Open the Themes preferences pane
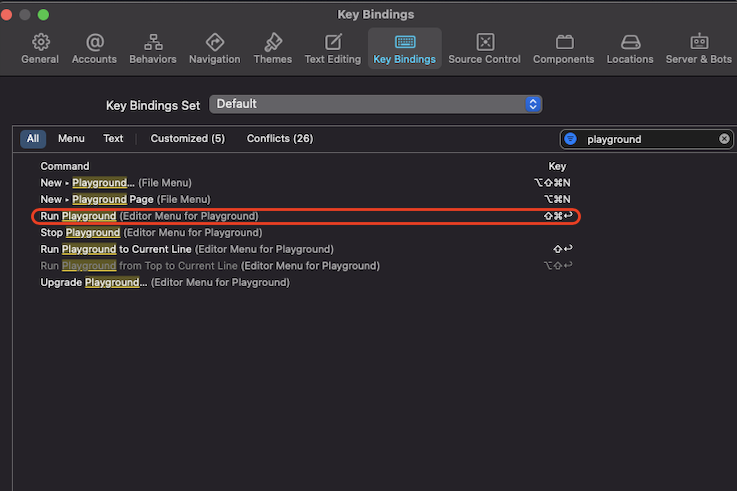 (273, 49)
